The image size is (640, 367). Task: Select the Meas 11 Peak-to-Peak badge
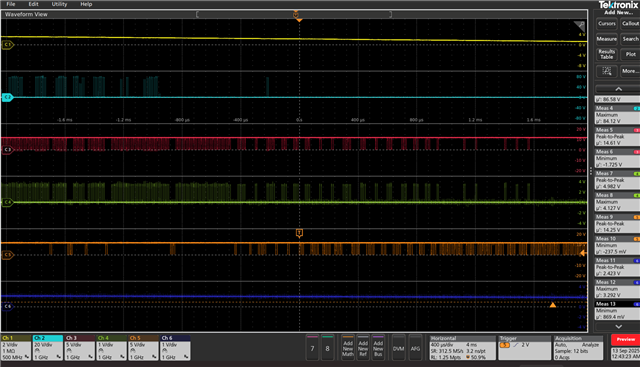pyautogui.click(x=617, y=267)
